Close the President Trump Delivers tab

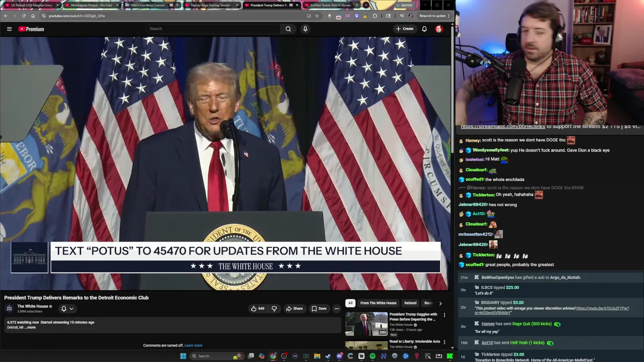297,5
